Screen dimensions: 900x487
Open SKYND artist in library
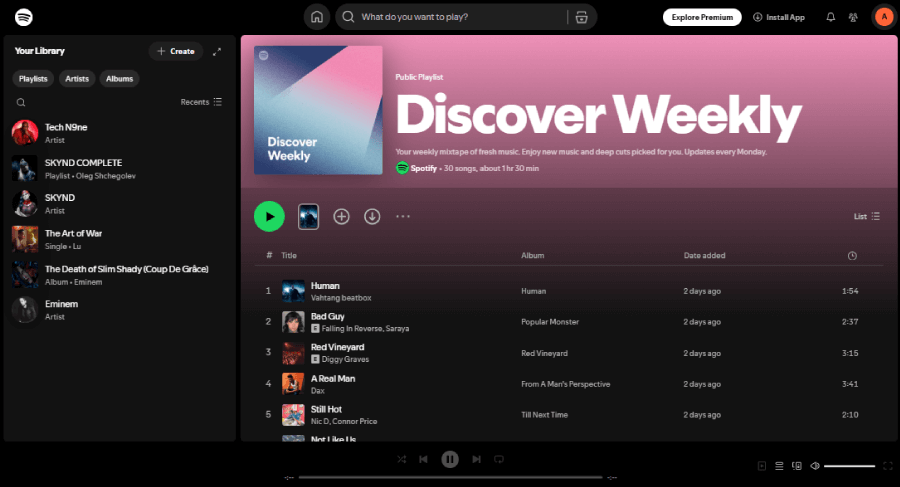coord(119,204)
